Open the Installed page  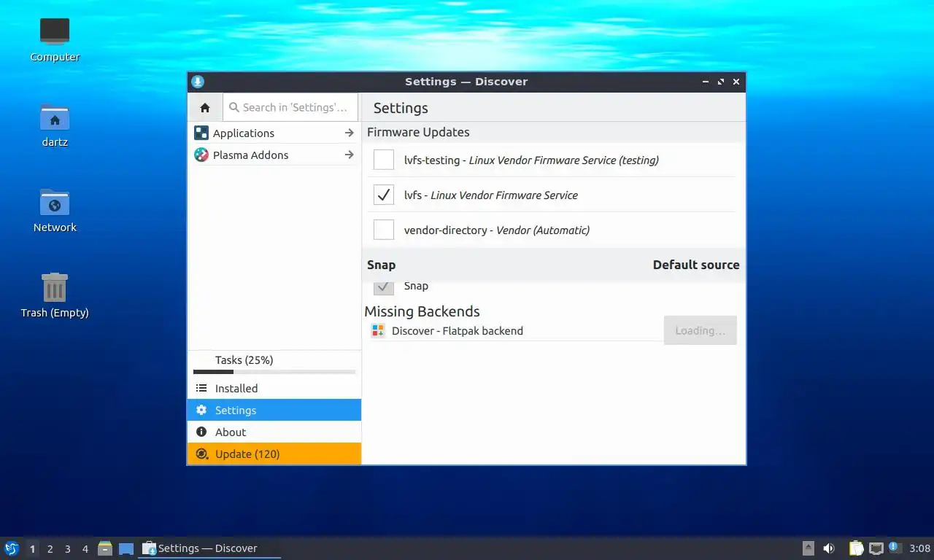click(x=274, y=388)
